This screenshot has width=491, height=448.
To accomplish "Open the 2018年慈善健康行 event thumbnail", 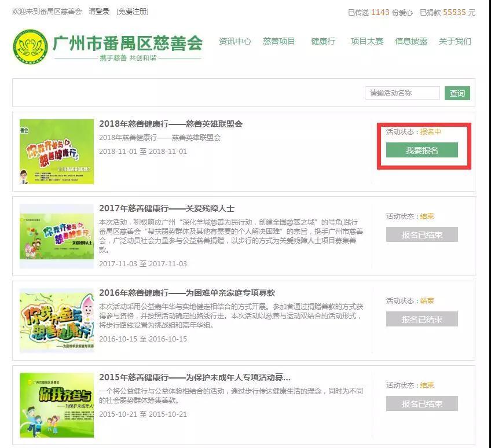I will tap(57, 152).
